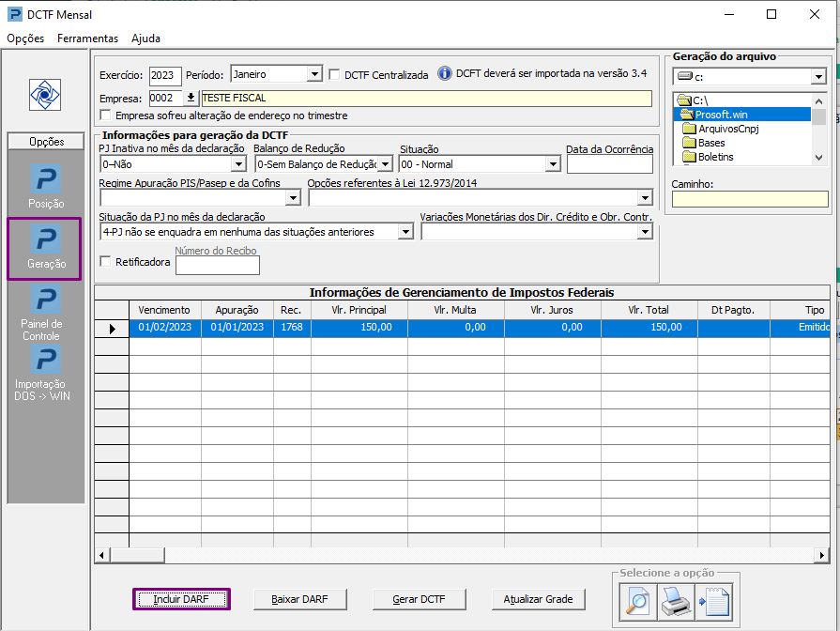Click folder list scroll down arrow
Viewport: 840px width, 631px height.
(818, 158)
